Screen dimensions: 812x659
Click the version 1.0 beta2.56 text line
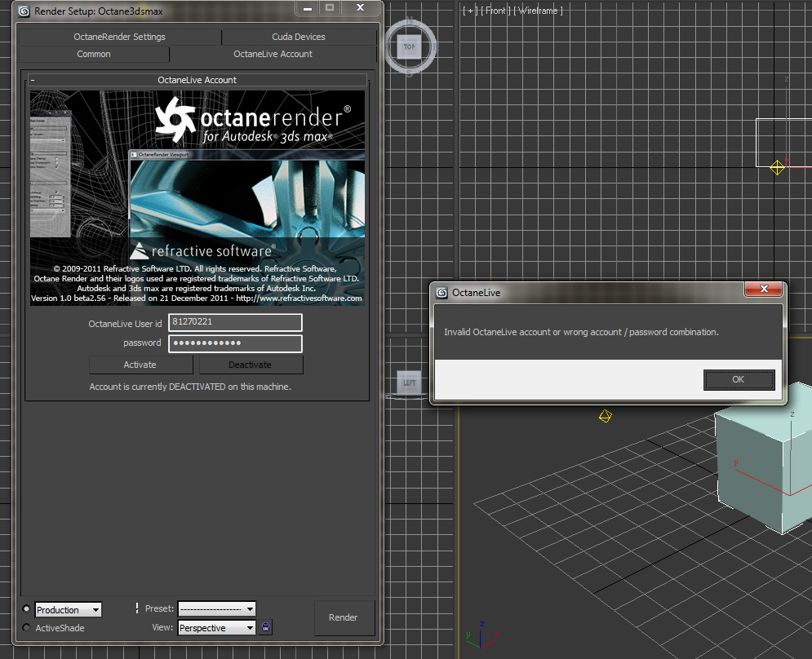[x=197, y=299]
